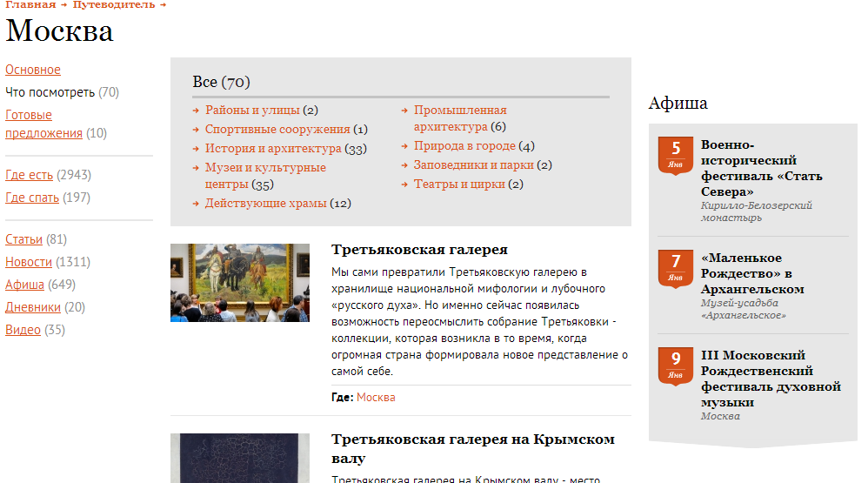Click the 7 Янв date badge

(x=676, y=268)
